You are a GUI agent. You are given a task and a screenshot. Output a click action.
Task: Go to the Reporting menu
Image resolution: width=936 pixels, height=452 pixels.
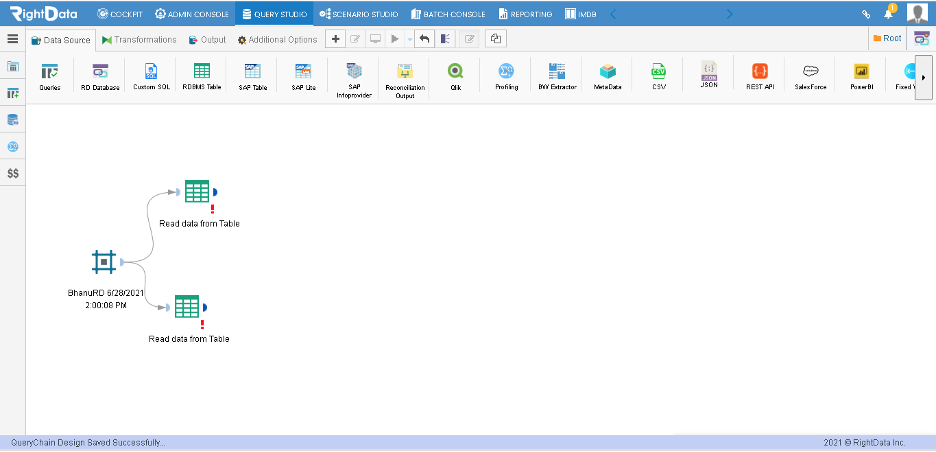tap(526, 14)
